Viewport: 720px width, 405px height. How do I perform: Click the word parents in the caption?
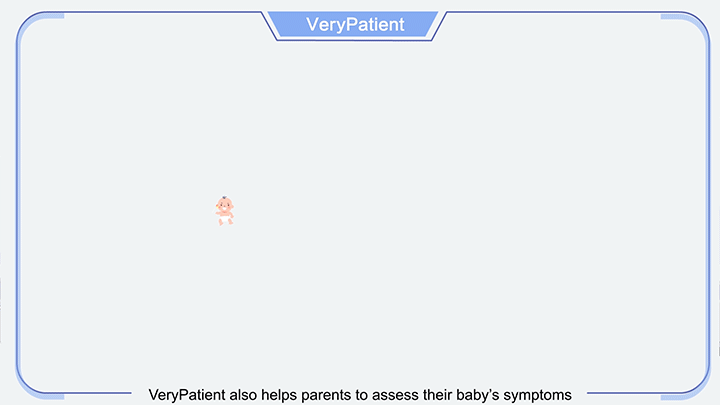(x=326, y=395)
